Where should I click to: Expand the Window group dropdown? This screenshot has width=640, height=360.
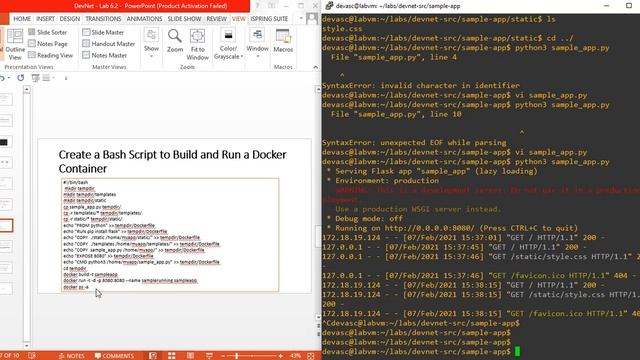258,44
